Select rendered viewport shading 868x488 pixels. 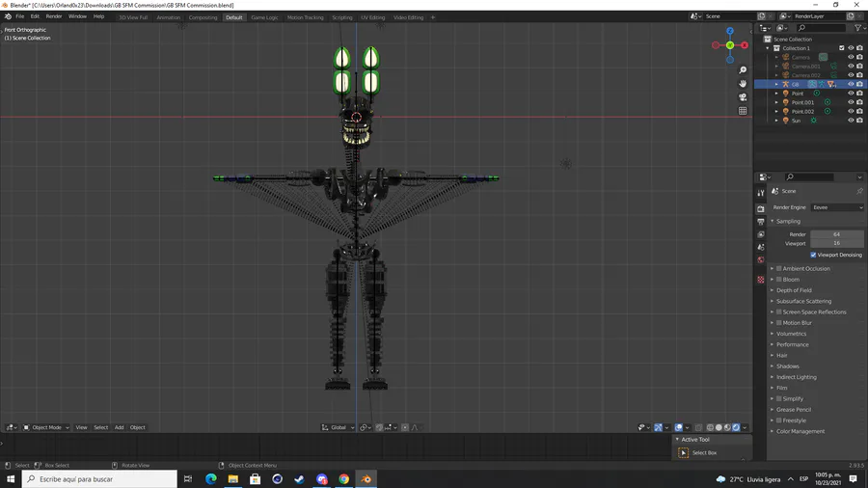pyautogui.click(x=736, y=427)
